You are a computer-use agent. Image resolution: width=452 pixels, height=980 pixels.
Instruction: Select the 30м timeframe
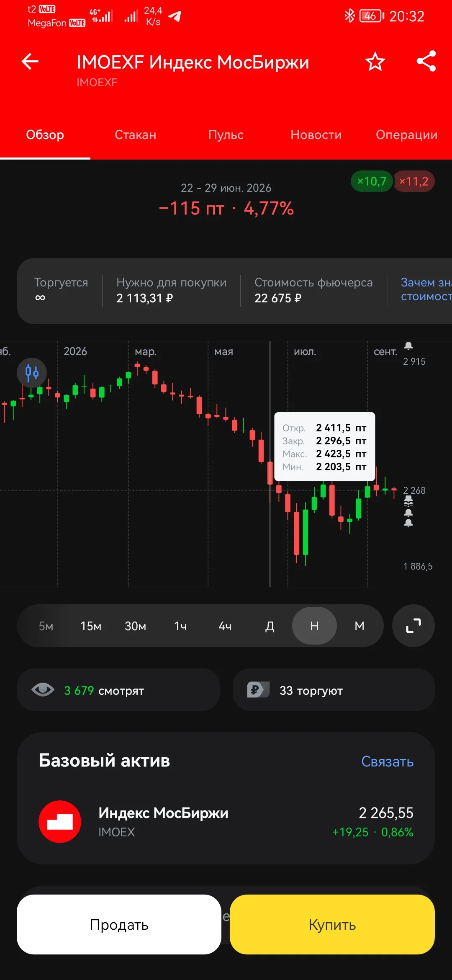click(x=136, y=626)
